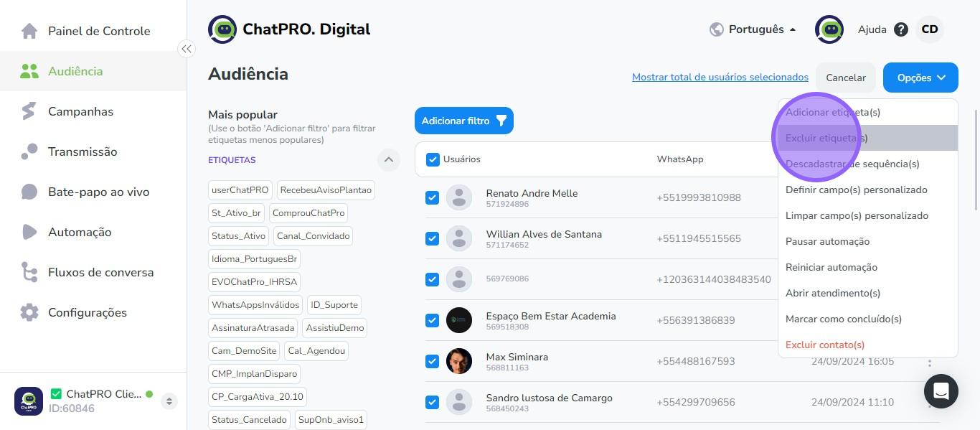Open the account switcher arrows
Viewport: 980px width, 430px height.
[169, 401]
